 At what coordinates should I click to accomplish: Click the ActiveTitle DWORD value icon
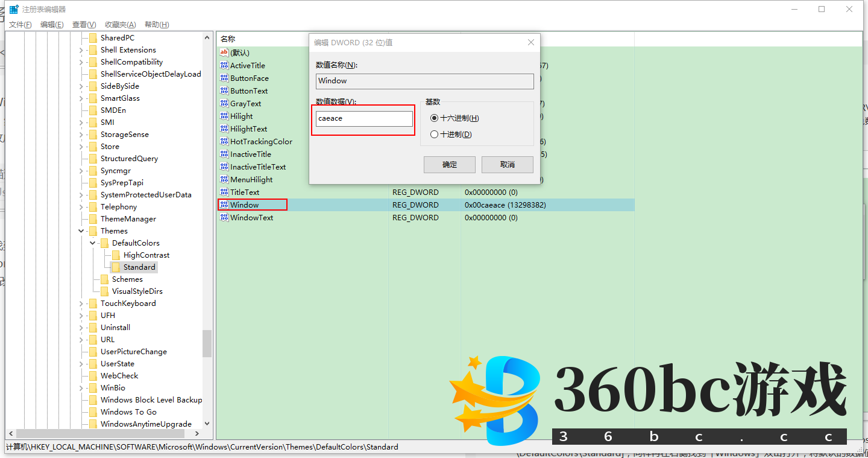224,66
